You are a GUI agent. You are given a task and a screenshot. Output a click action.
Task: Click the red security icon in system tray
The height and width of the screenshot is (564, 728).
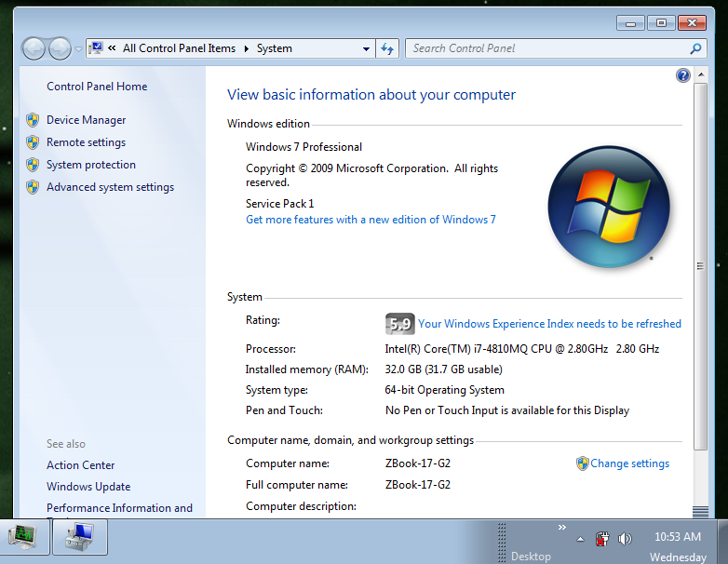coord(601,538)
